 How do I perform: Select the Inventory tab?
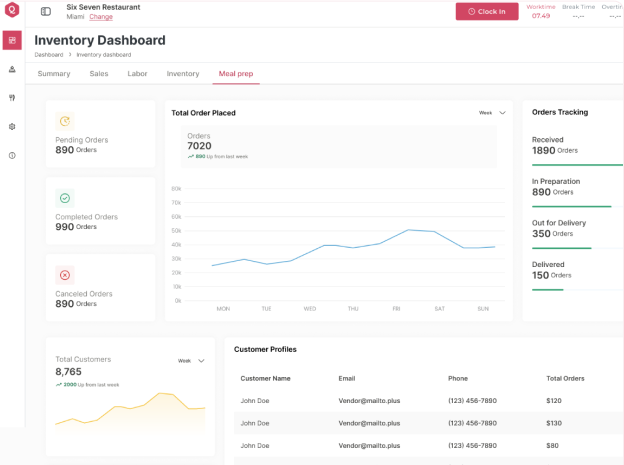click(x=183, y=74)
